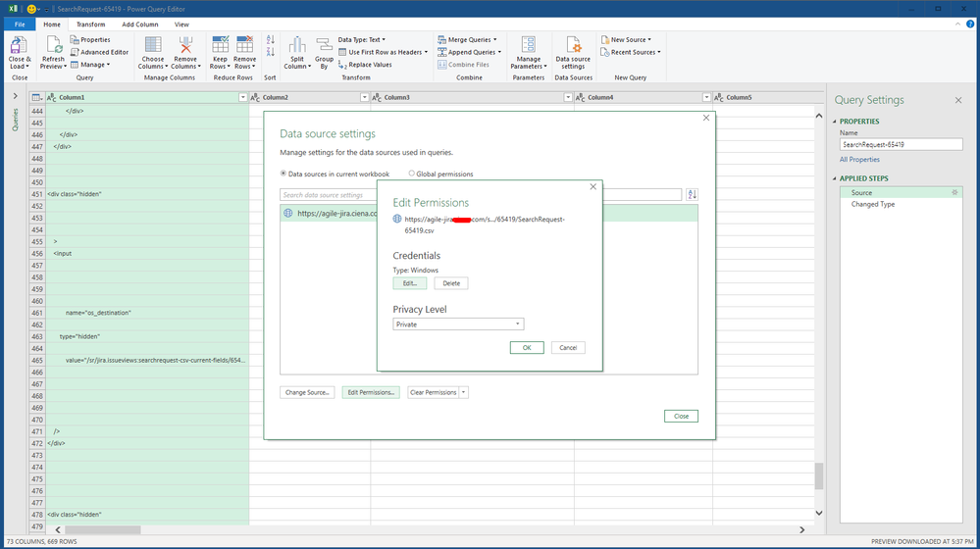Open the New Source dropdown

pos(626,39)
